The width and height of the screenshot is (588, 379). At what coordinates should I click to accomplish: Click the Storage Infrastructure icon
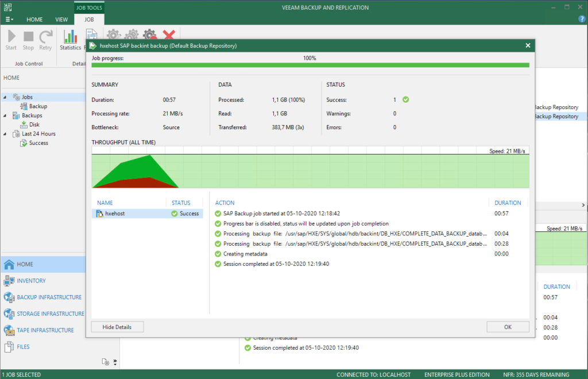pos(9,314)
